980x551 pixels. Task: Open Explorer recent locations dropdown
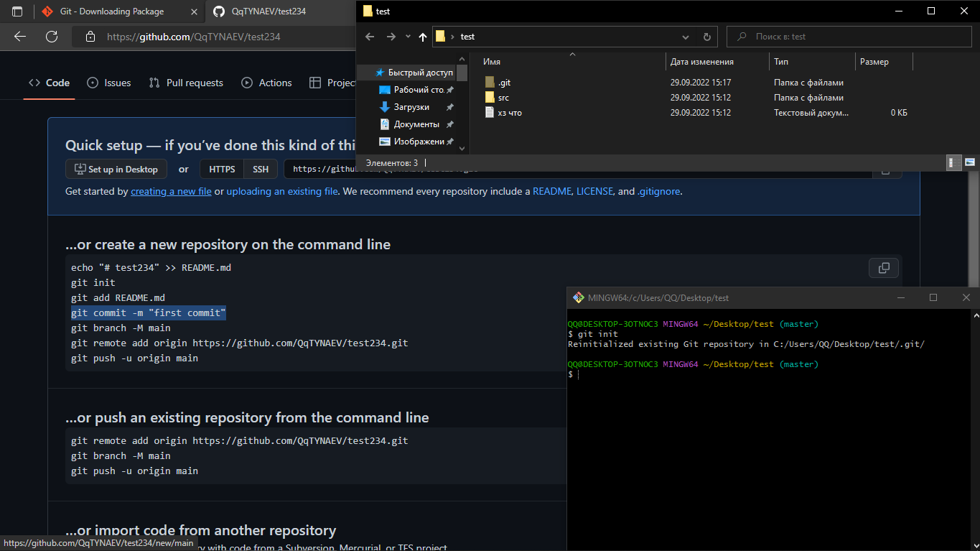(x=408, y=37)
